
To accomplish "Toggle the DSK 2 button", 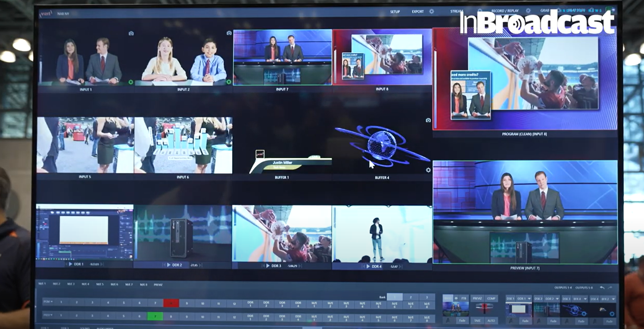I will click(538, 299).
